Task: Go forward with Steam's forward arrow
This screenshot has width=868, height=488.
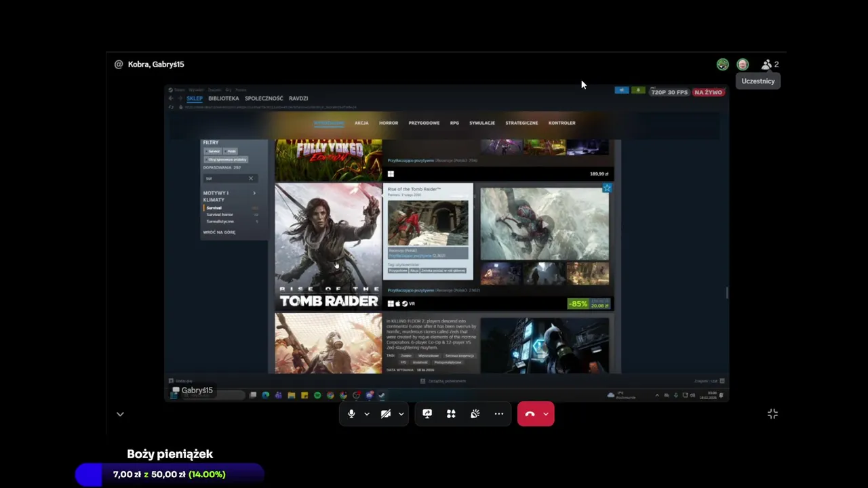Action: 180,98
